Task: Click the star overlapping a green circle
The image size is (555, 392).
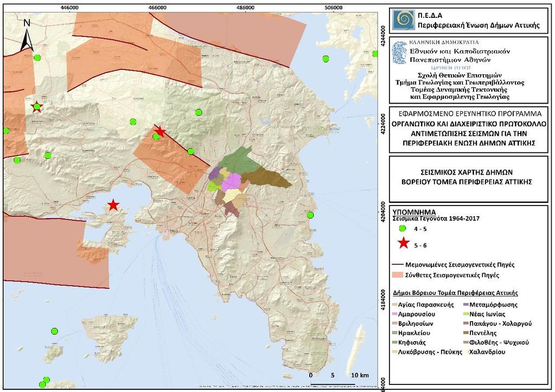Action: tap(37, 106)
